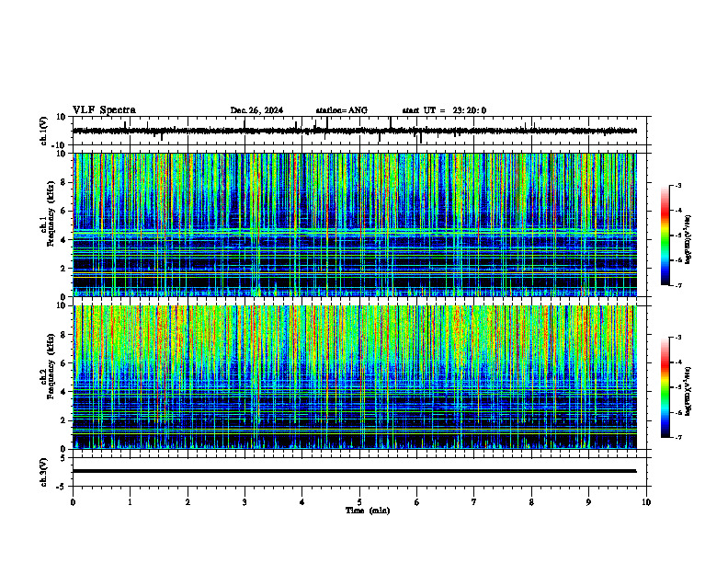Click the "VLF Spectra" plot title
The height and width of the screenshot is (563, 728).
[104, 109]
